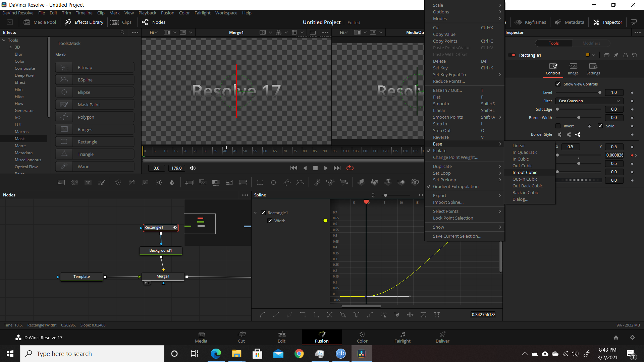The width and height of the screenshot is (644, 362).
Task: Lock the Rectangle1 tool
Action: pyautogui.click(x=625, y=55)
